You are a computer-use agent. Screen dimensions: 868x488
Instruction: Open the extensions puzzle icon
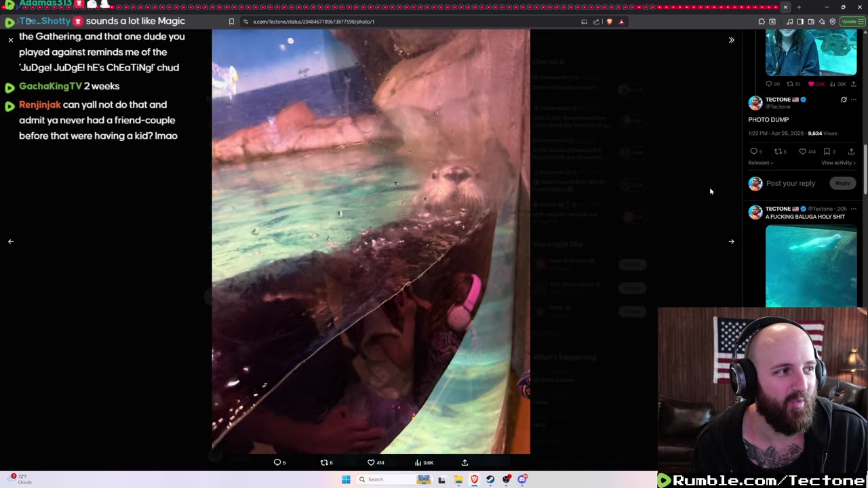[762, 22]
